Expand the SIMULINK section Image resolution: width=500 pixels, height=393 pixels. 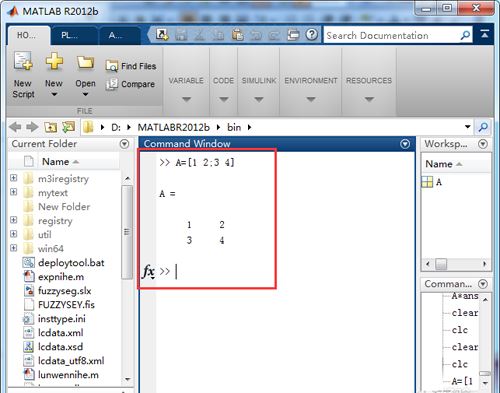[259, 99]
